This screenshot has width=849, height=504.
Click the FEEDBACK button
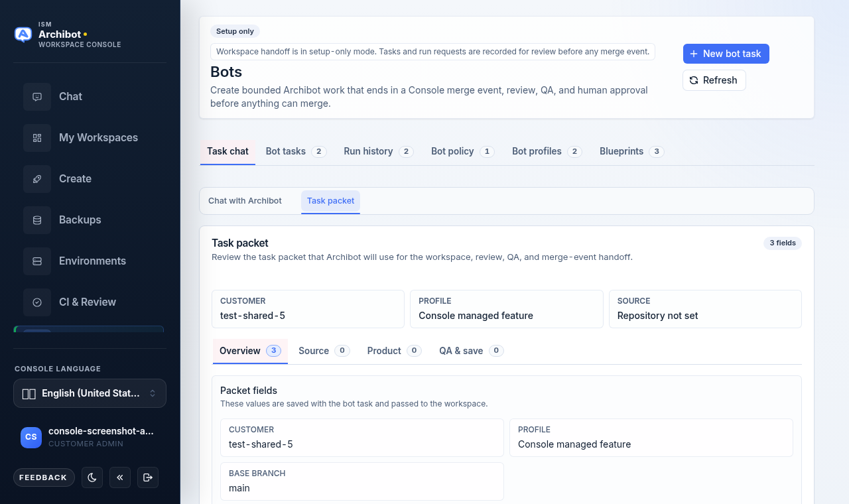pyautogui.click(x=43, y=477)
